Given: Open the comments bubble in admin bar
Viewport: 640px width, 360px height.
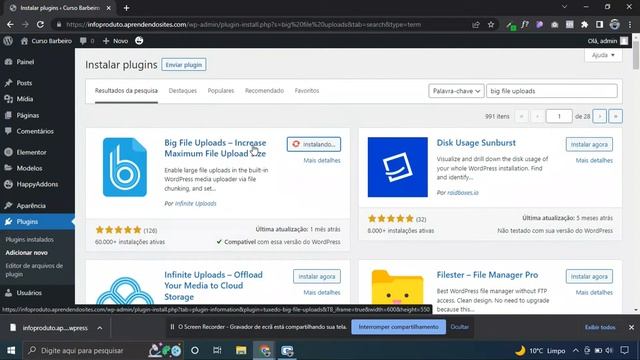Looking at the screenshot, I should click(x=87, y=41).
